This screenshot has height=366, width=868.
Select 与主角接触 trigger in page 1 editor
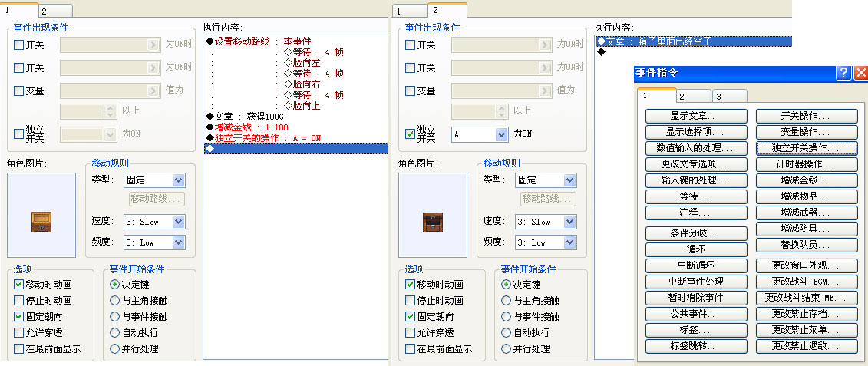(x=114, y=301)
